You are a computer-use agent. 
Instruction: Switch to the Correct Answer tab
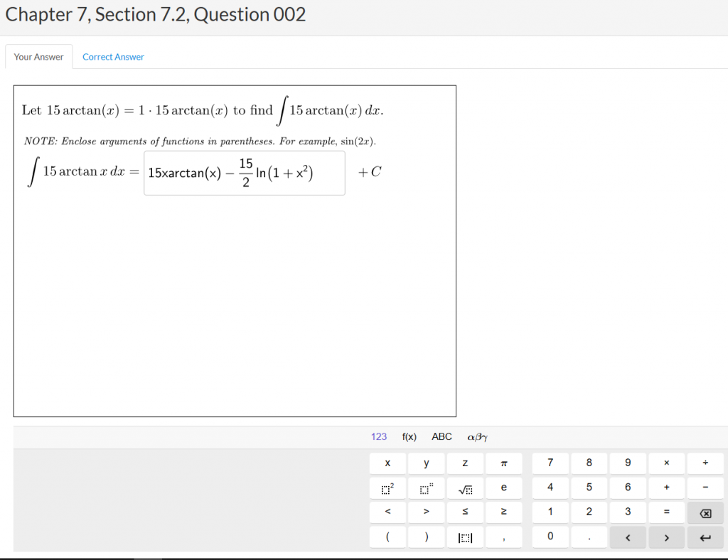coord(113,56)
